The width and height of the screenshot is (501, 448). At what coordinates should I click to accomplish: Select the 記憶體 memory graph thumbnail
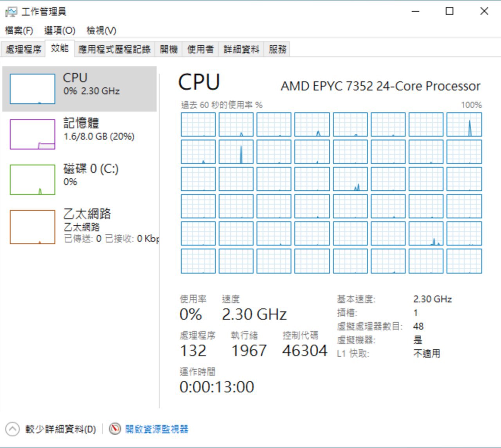click(x=32, y=134)
